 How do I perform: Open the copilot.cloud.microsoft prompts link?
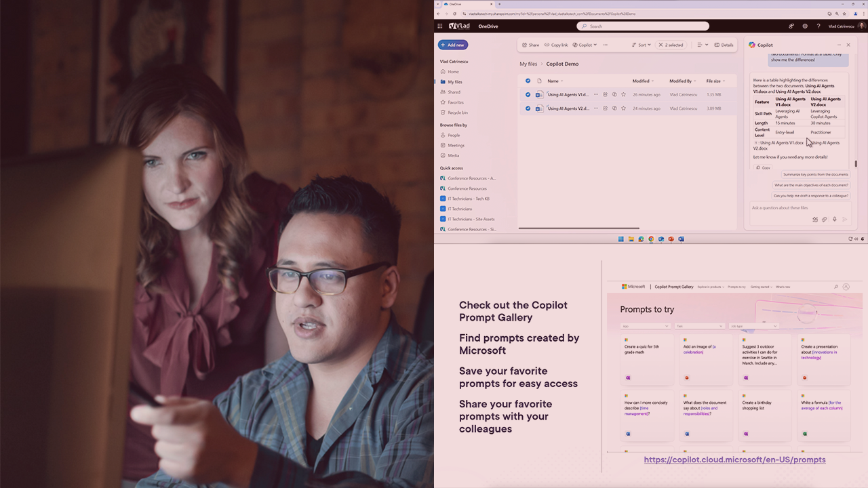click(x=734, y=460)
